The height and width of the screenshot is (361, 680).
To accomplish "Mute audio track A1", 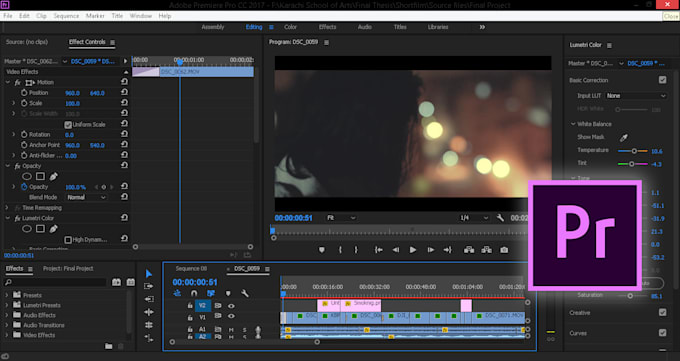I will pyautogui.click(x=231, y=330).
